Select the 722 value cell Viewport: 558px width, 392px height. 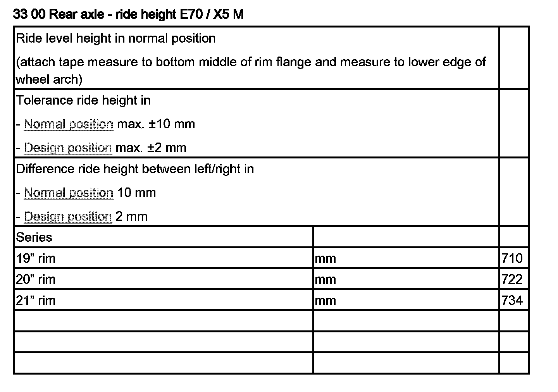pos(512,279)
